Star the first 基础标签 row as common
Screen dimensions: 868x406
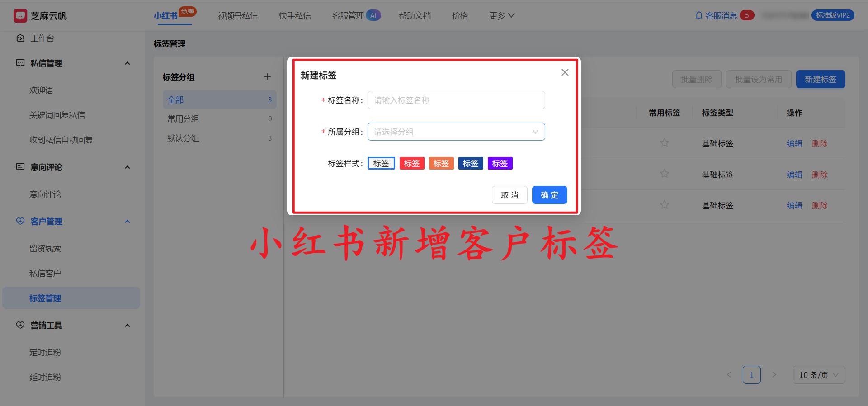[664, 143]
